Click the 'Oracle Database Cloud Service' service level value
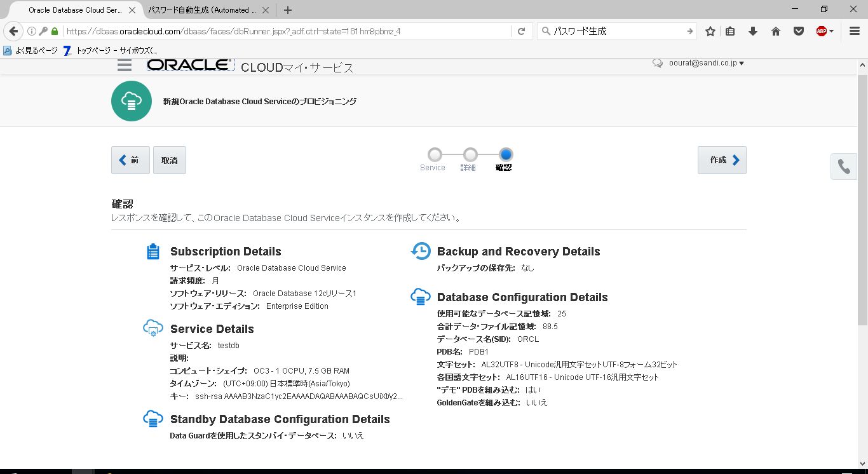Screen dimensions: 868x474 tap(292, 268)
